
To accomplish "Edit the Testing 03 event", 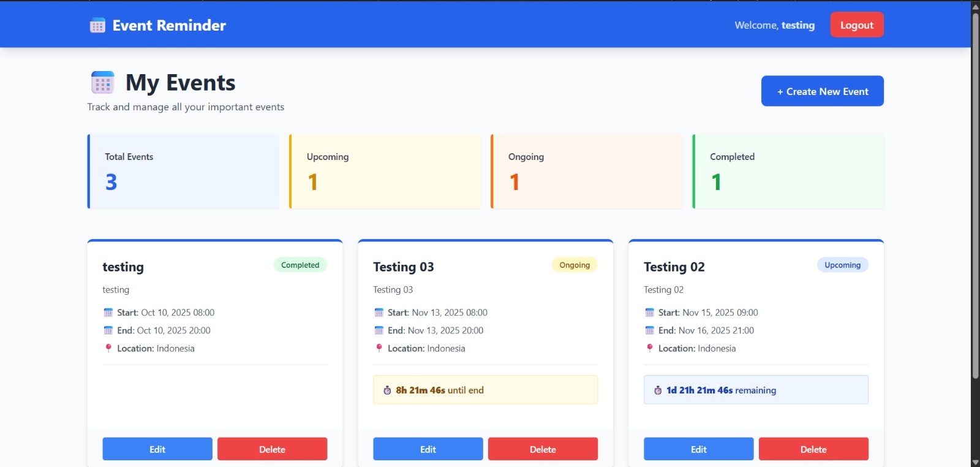I will [428, 449].
